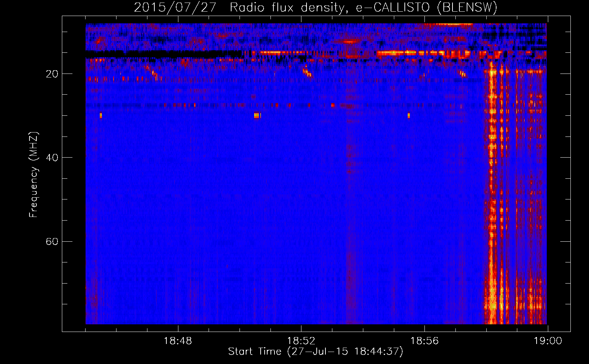Screen dimensions: 589x364
Task: Click the 20 MHz frequency tick label
Action: click(x=52, y=74)
